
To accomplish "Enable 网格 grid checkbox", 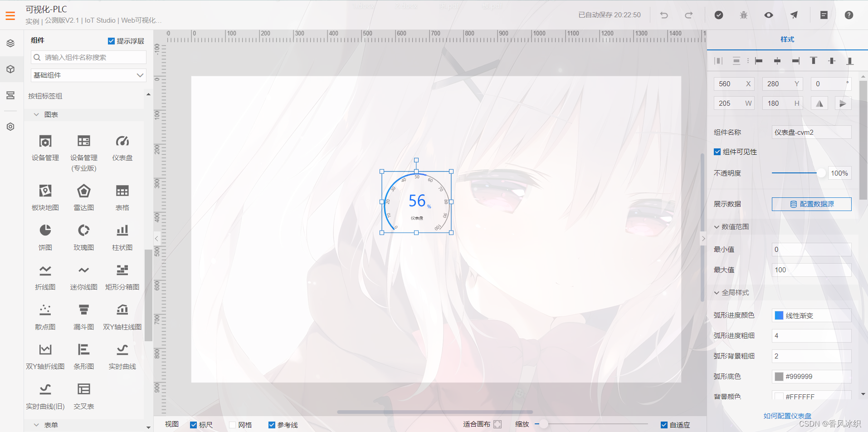I will point(233,425).
